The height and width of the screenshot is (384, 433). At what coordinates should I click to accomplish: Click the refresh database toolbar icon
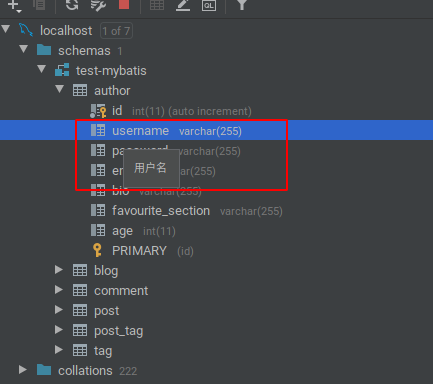click(72, 5)
